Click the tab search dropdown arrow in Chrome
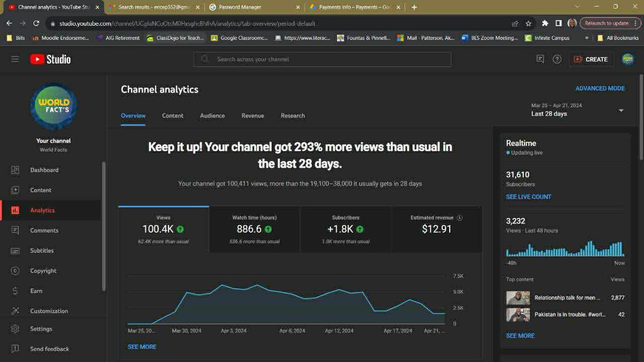 coord(577,6)
